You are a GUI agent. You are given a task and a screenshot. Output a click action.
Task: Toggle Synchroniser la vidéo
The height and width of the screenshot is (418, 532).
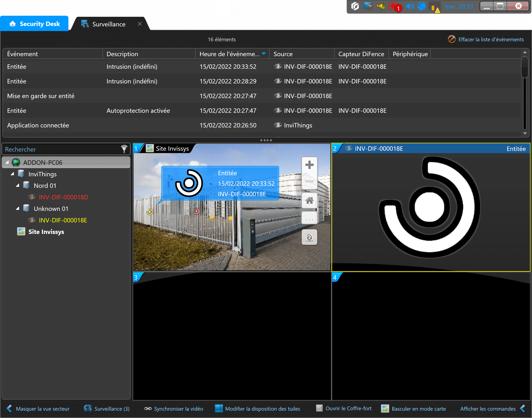coord(174,409)
